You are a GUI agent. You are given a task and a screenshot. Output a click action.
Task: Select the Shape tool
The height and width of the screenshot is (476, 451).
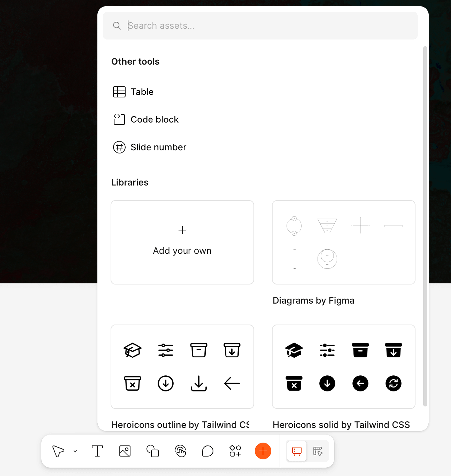coord(152,451)
